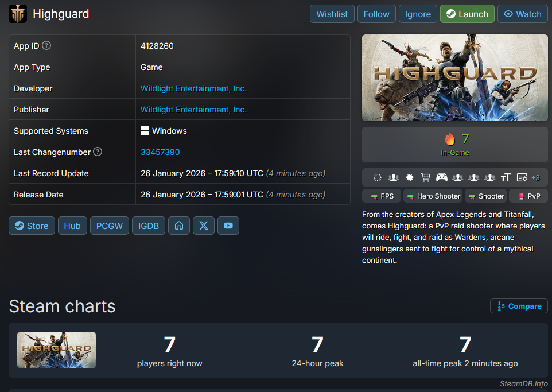Select the FPS tag
Image resolution: width=552 pixels, height=392 pixels.
[381, 196]
